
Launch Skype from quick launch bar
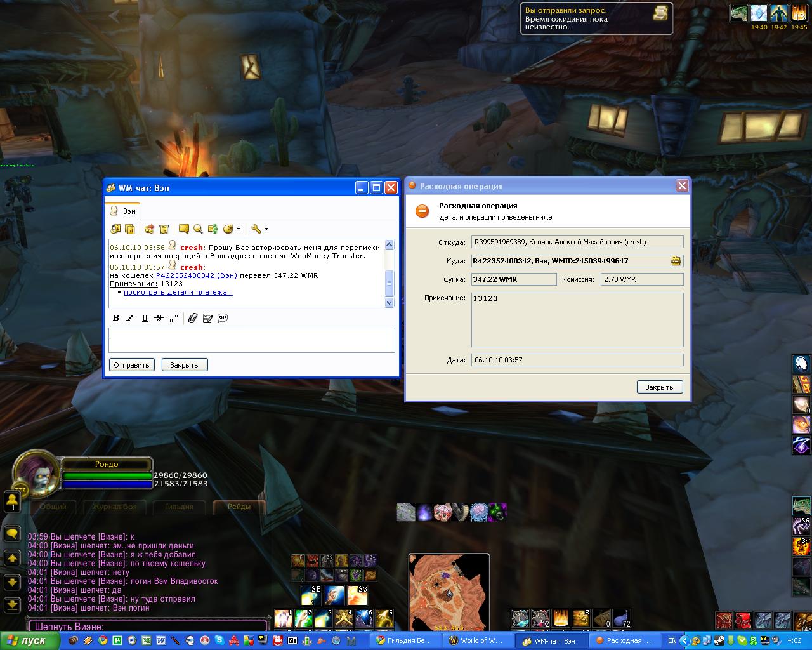coord(219,640)
